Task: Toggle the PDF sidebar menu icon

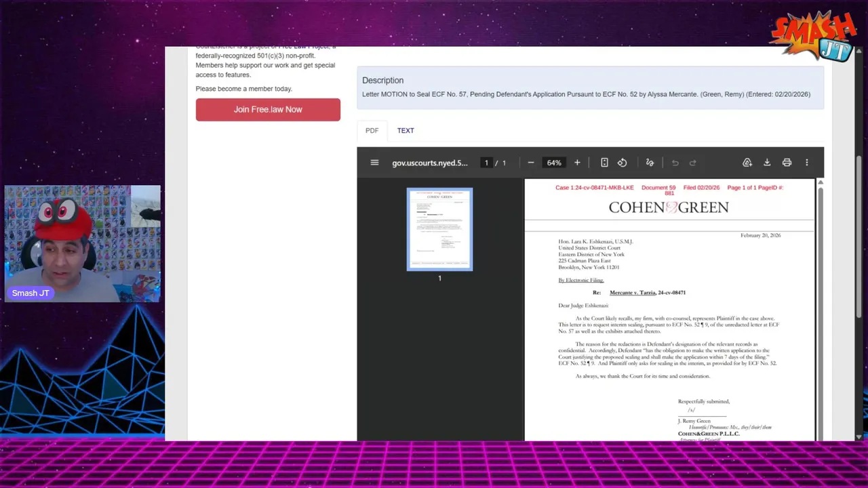Action: click(x=374, y=163)
